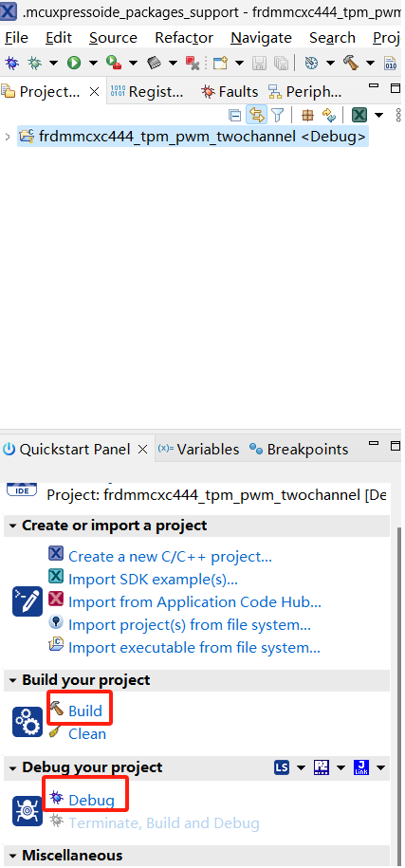Viewport: 405px width, 868px height.
Task: Collapse the Debug your project section
Action: click(12, 767)
